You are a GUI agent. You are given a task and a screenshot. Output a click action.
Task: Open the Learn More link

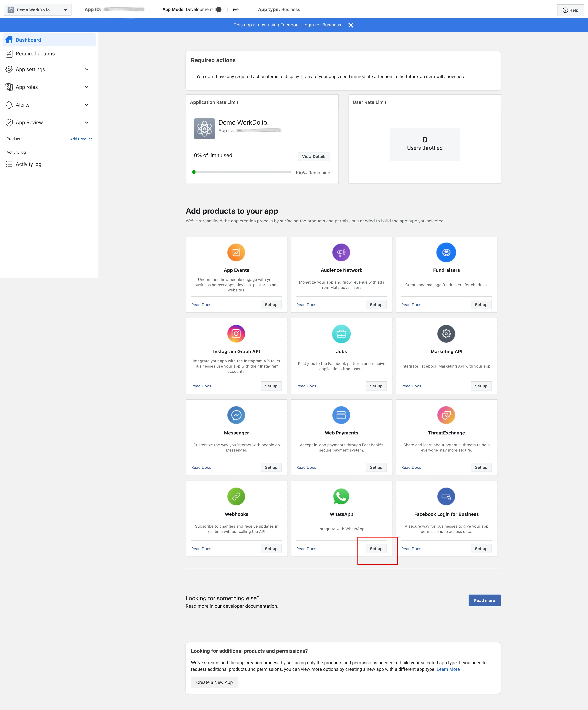click(x=448, y=669)
